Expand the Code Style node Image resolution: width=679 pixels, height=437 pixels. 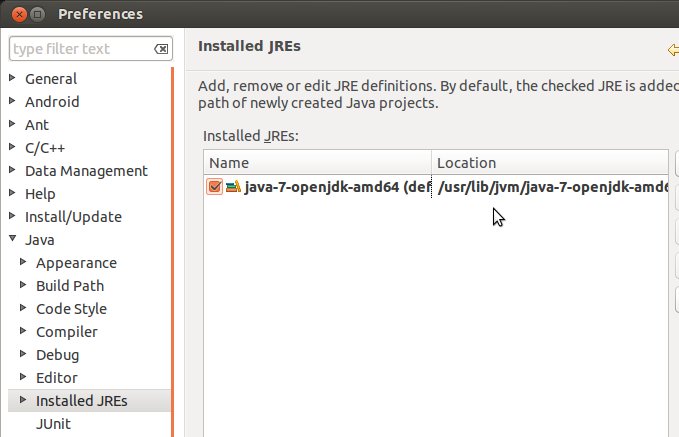(x=23, y=308)
